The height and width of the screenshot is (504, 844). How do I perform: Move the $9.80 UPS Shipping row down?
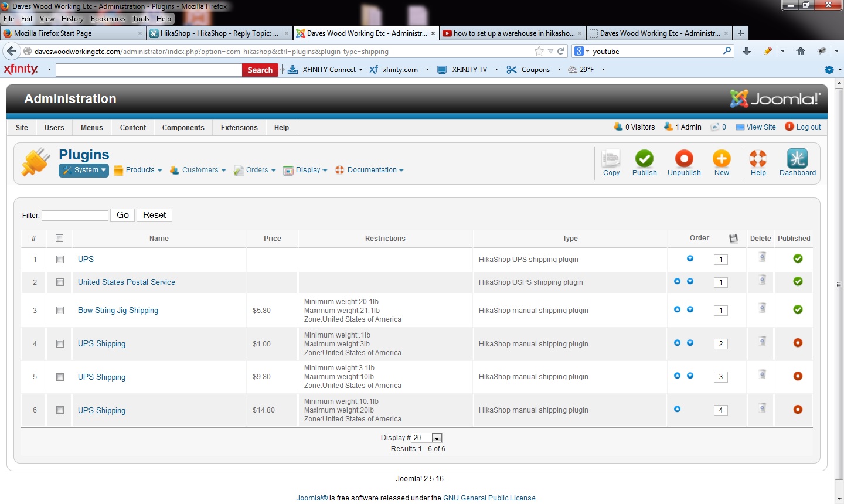point(690,376)
